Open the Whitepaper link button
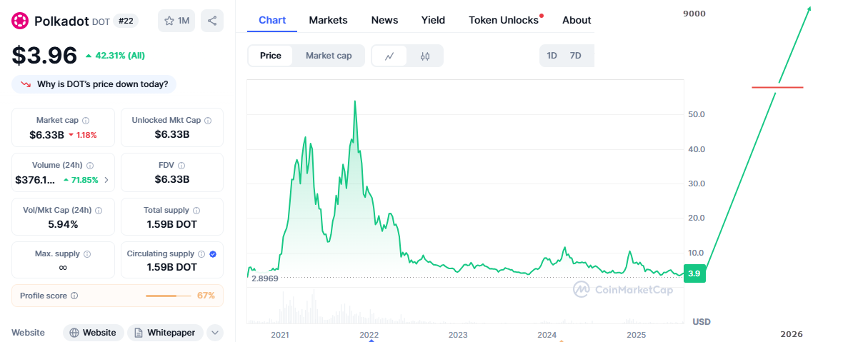 point(165,333)
